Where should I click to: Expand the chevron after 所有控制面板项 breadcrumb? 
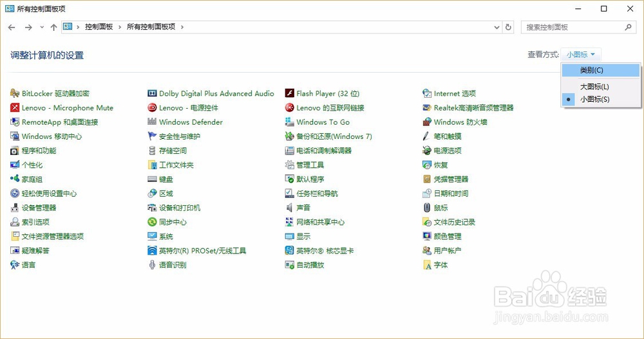182,27
